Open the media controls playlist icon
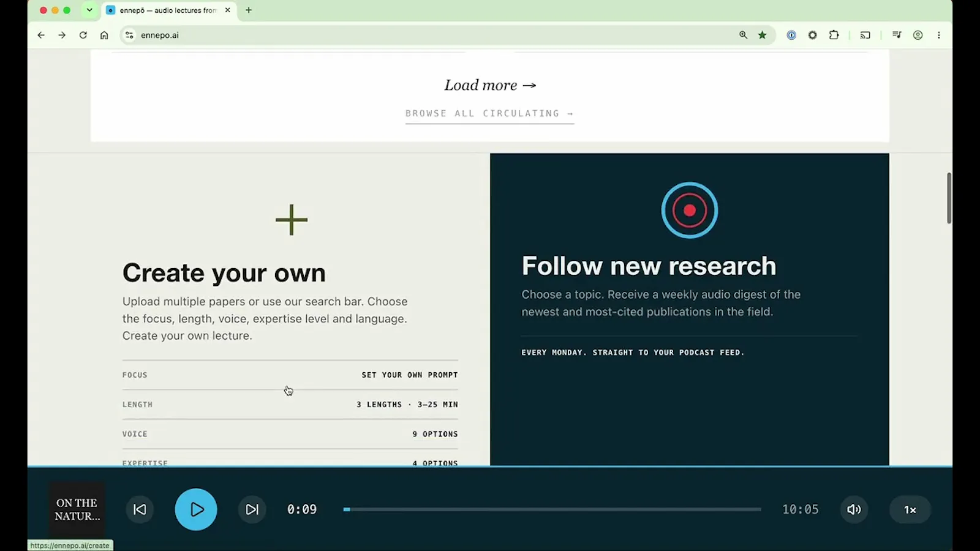This screenshot has height=551, width=980. (x=897, y=35)
